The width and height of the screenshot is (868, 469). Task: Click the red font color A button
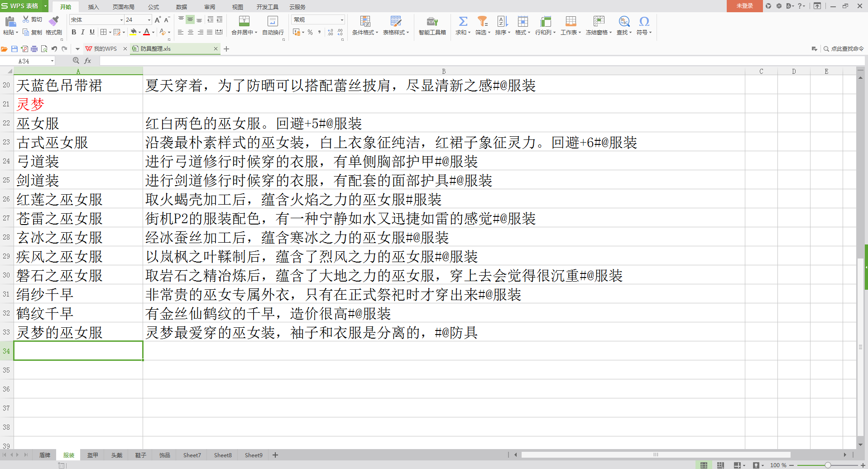[147, 32]
